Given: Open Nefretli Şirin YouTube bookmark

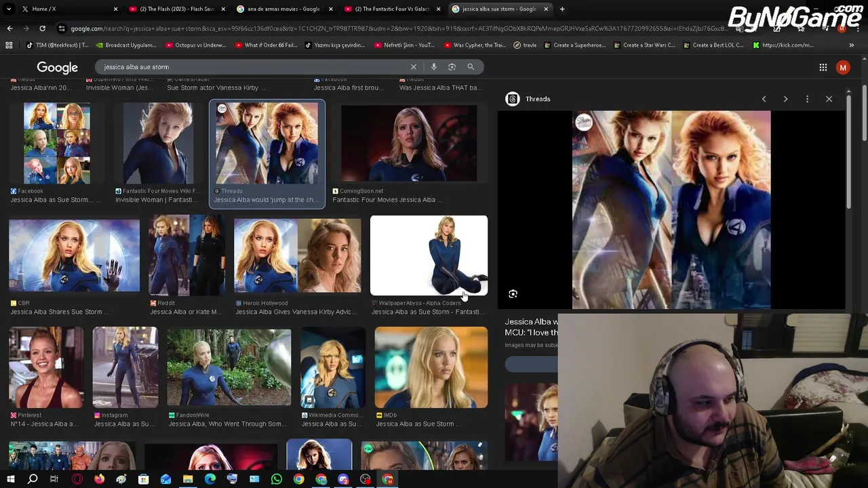Looking at the screenshot, I should pos(404,45).
